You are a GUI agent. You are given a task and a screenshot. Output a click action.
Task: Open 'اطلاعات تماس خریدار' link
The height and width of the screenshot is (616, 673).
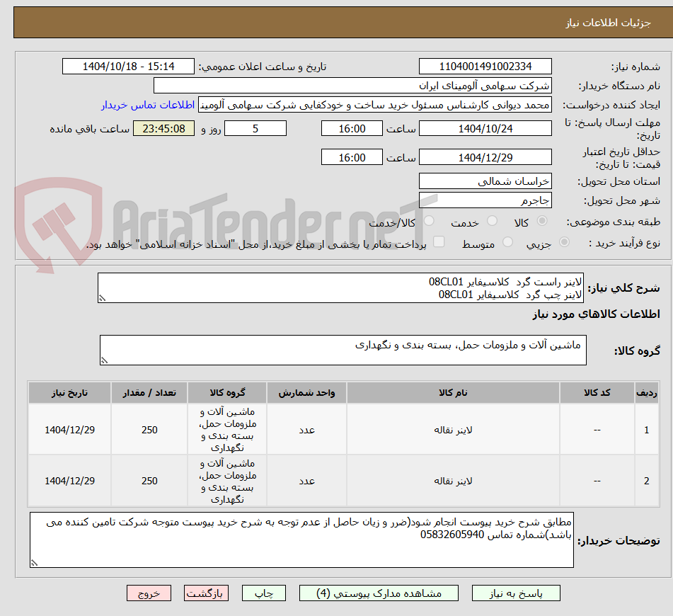(148, 105)
